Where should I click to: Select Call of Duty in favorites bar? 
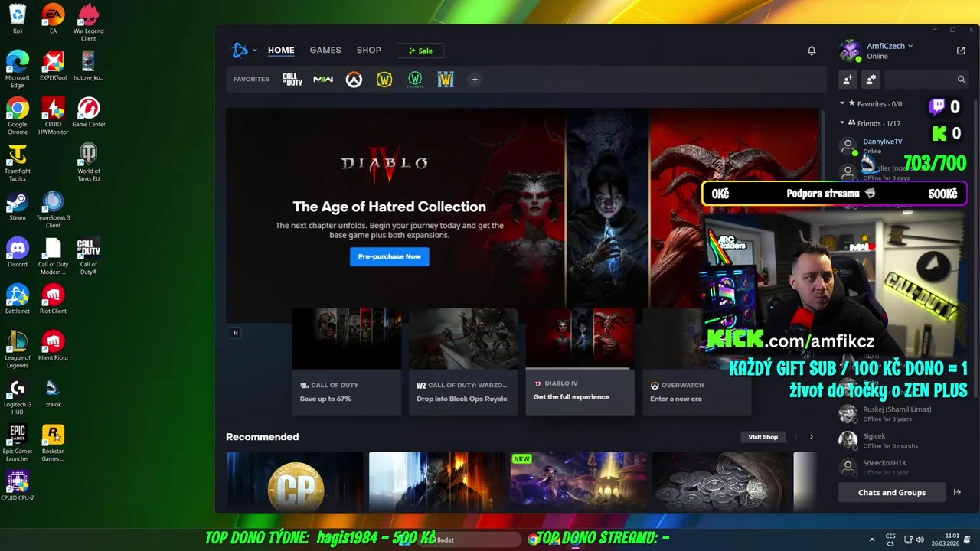pyautogui.click(x=292, y=80)
